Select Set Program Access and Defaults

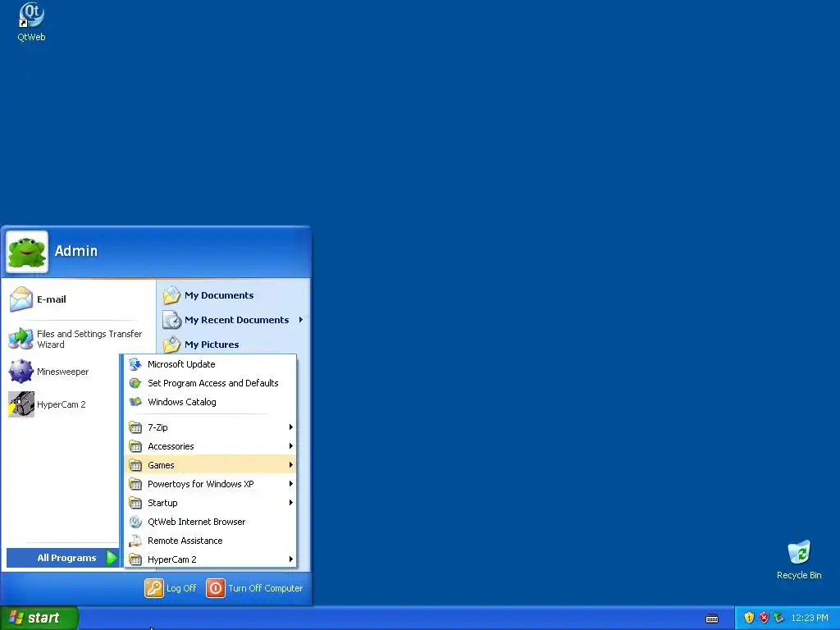[211, 383]
